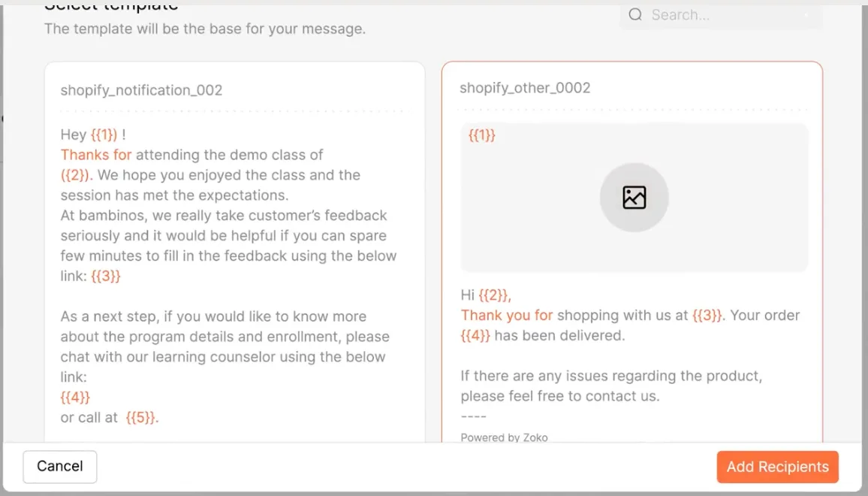The image size is (868, 496).
Task: Click the 'Select template' heading
Action: 110,5
